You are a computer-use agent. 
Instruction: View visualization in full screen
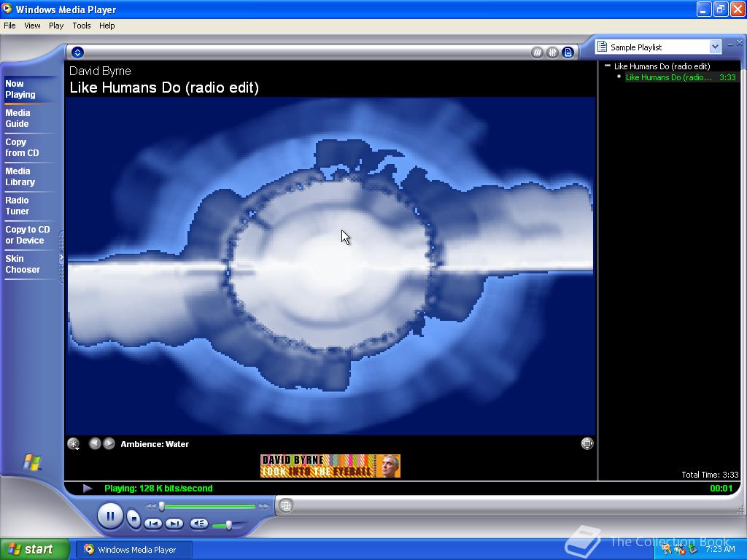pos(587,443)
